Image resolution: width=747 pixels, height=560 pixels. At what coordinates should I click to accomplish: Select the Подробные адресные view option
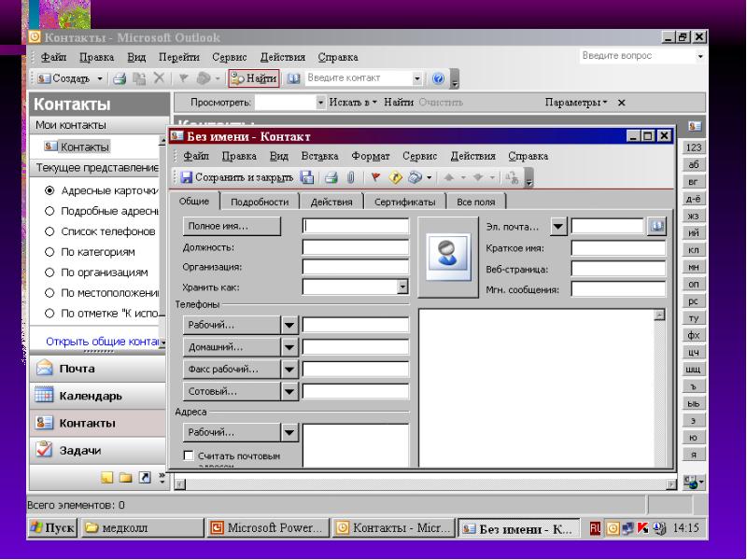point(49,211)
